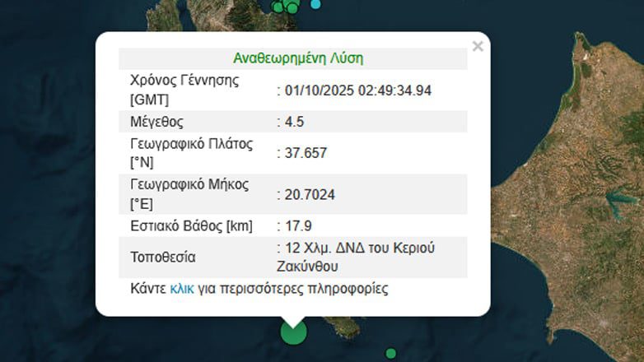Screen dimensions: 644x362
Task: Close the earthquake info popup
Action: (478, 47)
